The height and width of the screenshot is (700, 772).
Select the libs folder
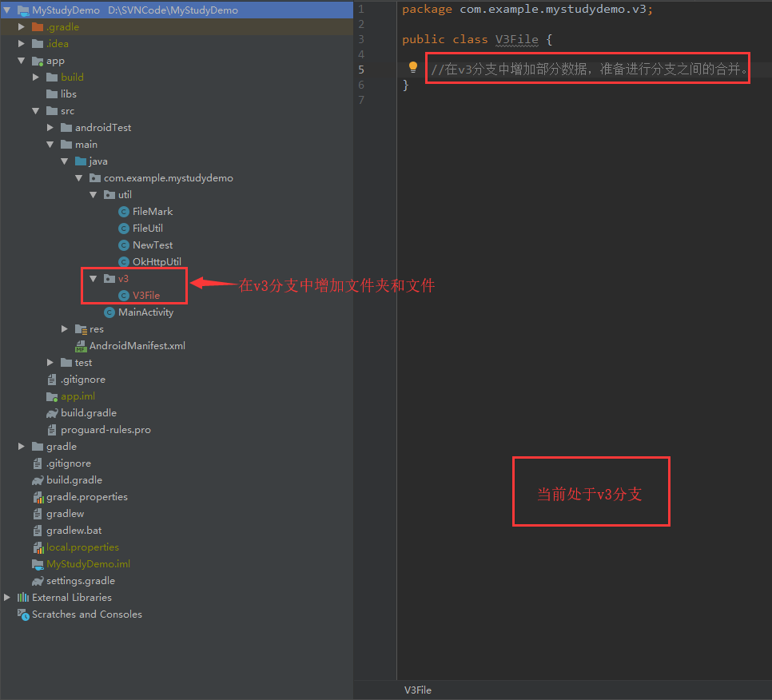click(69, 94)
